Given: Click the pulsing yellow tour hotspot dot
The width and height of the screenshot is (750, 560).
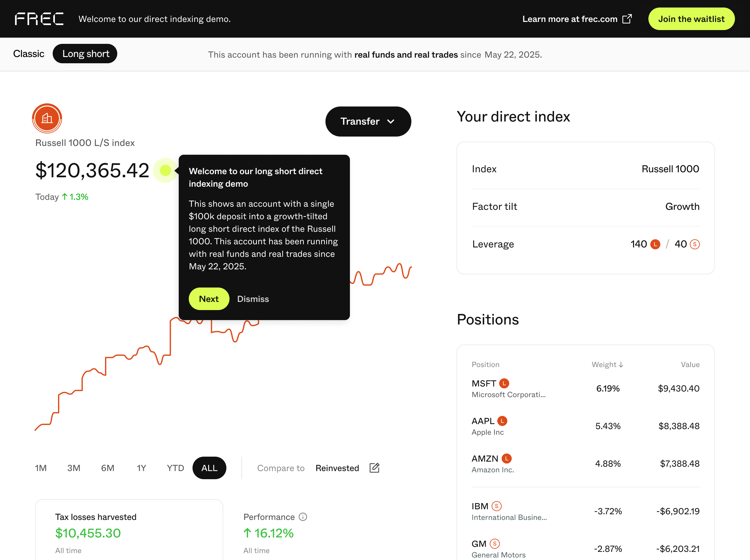Looking at the screenshot, I should tap(166, 170).
